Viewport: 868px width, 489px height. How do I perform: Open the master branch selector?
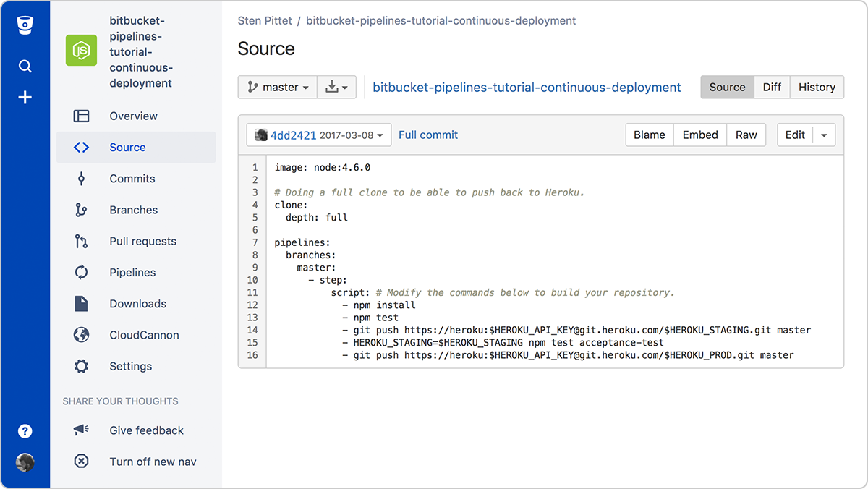point(277,87)
